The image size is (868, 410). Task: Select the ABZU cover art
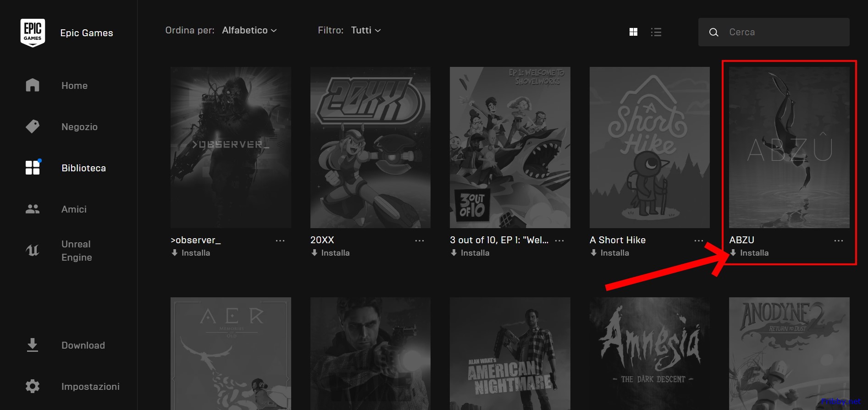coord(789,148)
